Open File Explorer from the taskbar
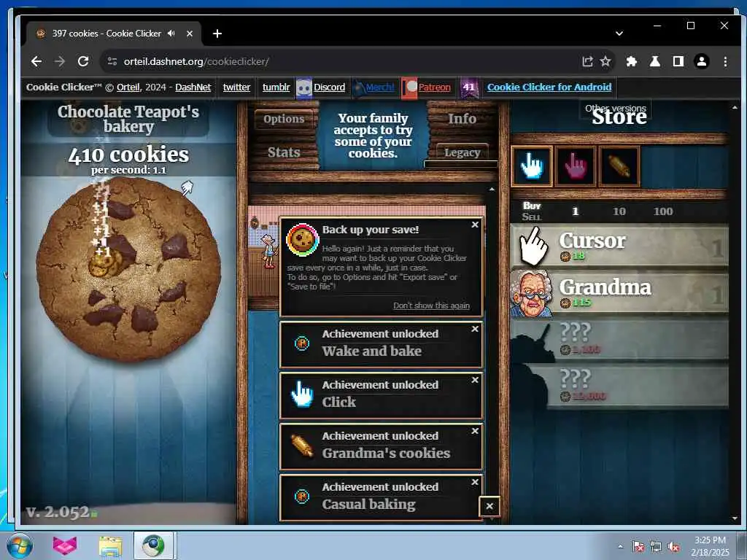Viewport: 747px width, 560px height. click(x=111, y=545)
